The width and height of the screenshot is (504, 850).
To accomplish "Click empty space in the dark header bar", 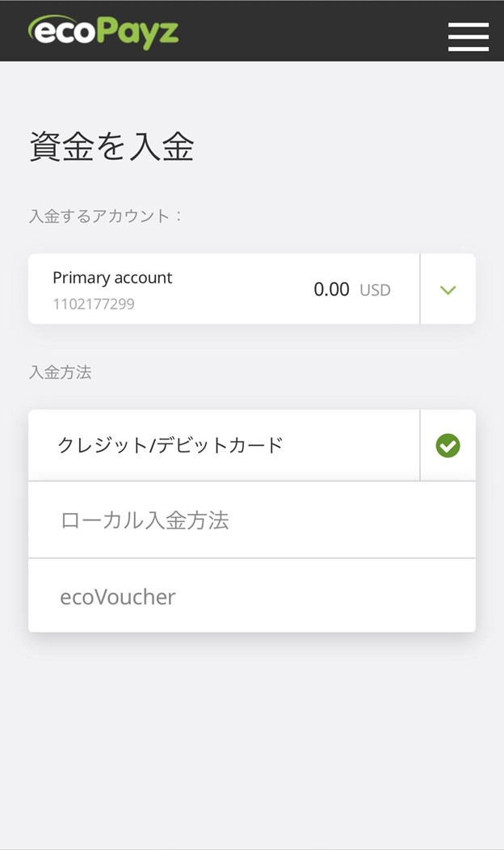I will [315, 31].
